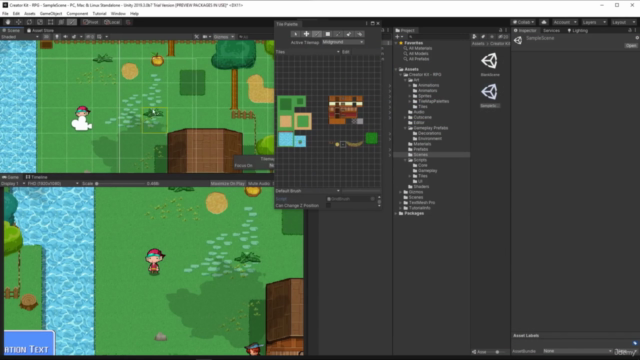640x360 pixels.
Task: Select the Move tool in toolbar
Action: pos(18,22)
